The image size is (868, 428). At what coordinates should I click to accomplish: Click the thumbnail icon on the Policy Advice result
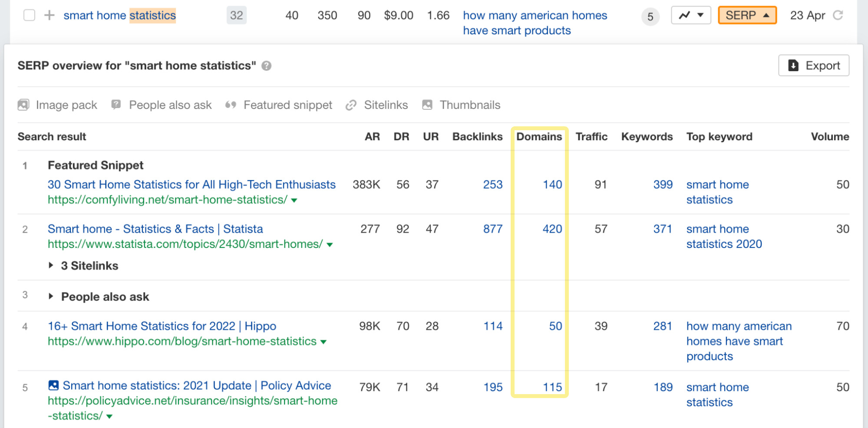point(53,385)
